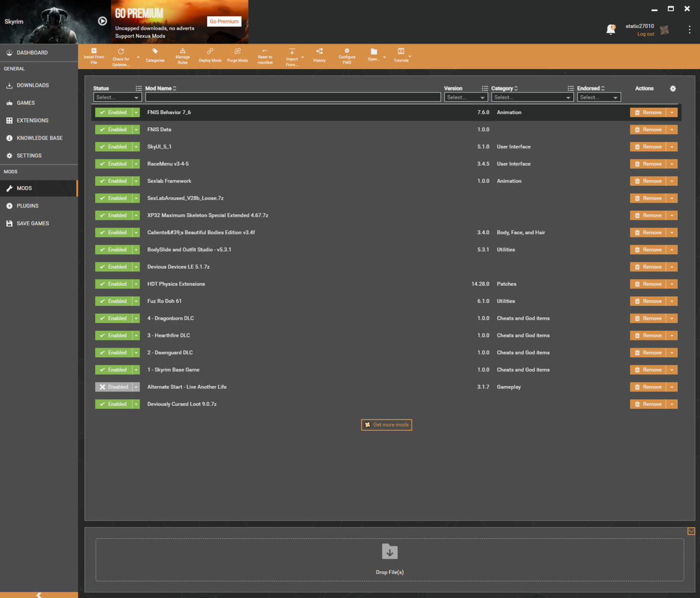Toggle Enabled status for Sexlab Framework

[114, 181]
